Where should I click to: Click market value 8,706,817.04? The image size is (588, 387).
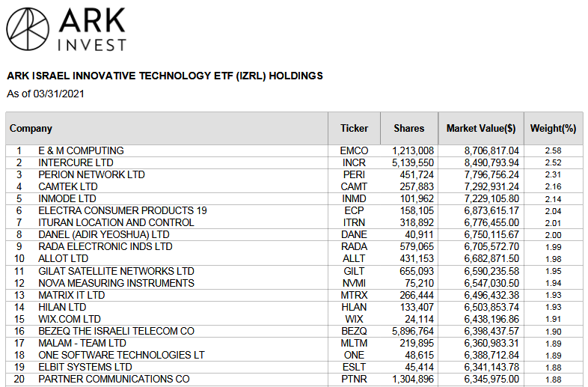point(491,150)
